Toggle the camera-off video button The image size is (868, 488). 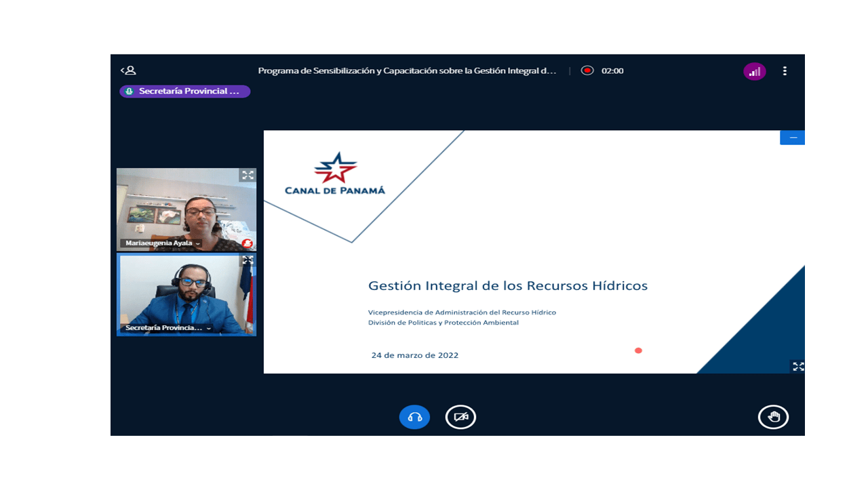point(460,417)
